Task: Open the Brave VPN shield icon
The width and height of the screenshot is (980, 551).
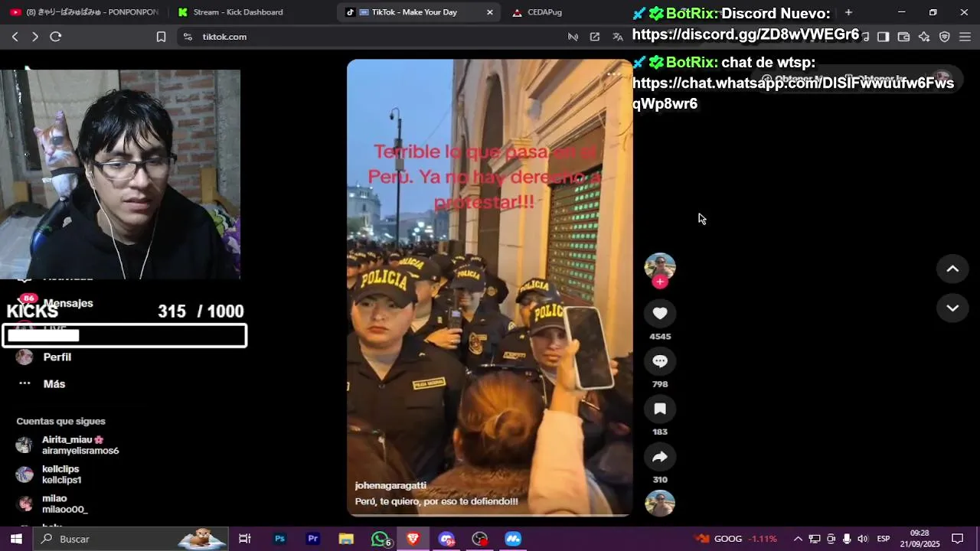Action: pyautogui.click(x=945, y=37)
